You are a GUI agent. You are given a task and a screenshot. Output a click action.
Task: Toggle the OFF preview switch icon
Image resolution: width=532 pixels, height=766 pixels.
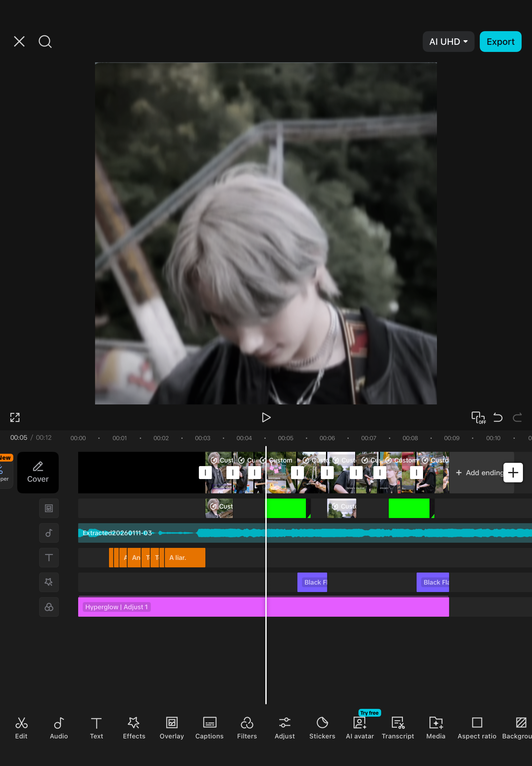pos(478,417)
